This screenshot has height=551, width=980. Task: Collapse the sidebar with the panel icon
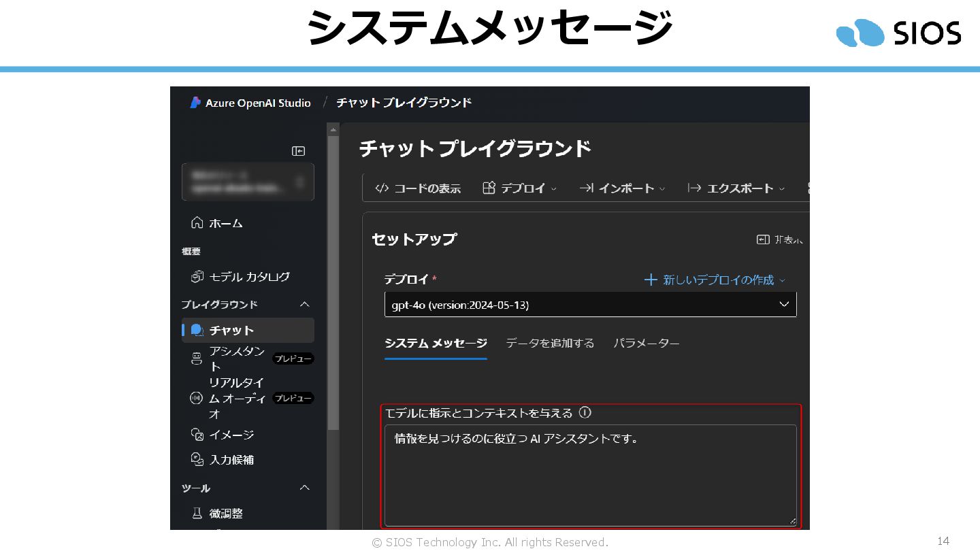(298, 151)
